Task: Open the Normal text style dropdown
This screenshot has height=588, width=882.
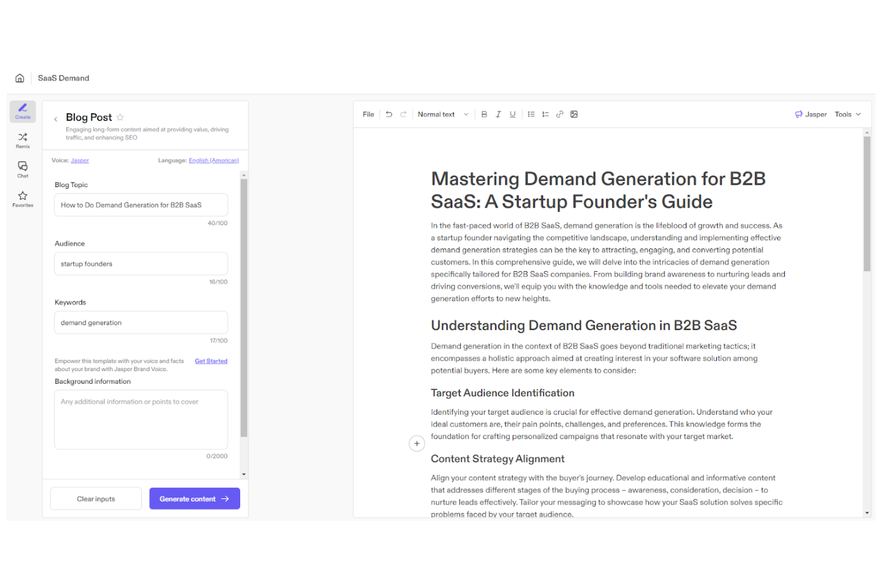Action: pos(442,114)
